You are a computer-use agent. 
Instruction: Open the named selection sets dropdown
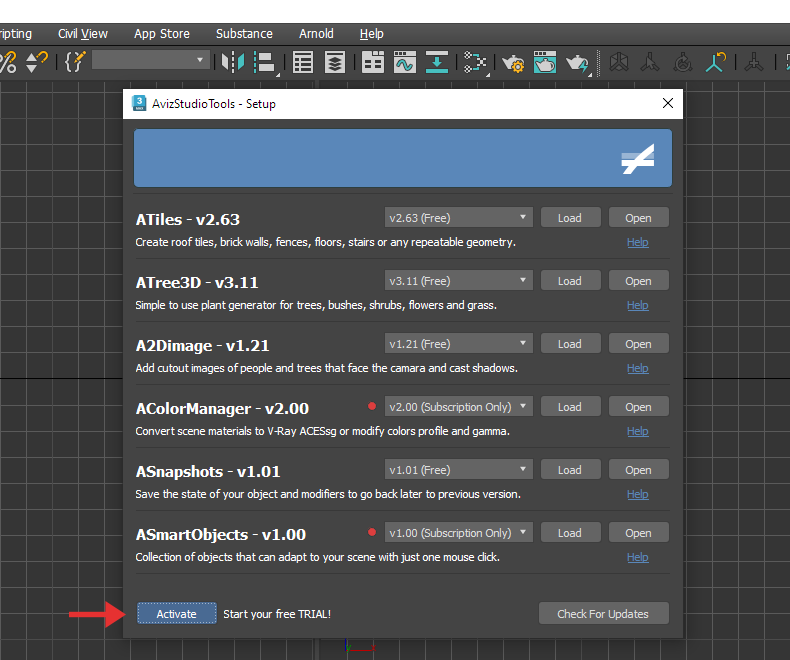(x=151, y=60)
